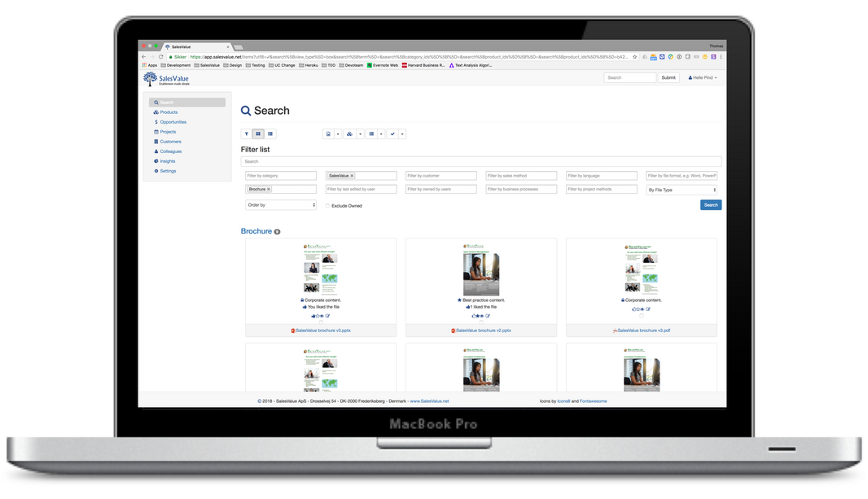Open the SalesValue brochure v3.pptx link
The height and width of the screenshot is (499, 868).
(322, 330)
